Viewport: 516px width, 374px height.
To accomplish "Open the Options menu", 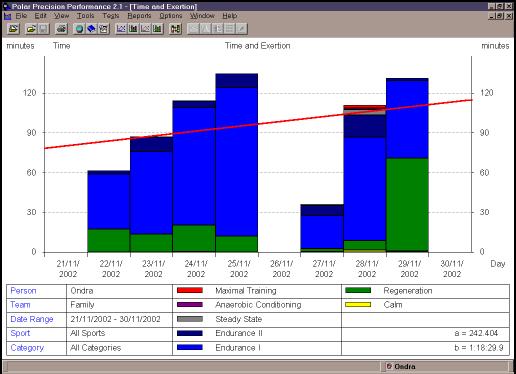I will pyautogui.click(x=171, y=16).
